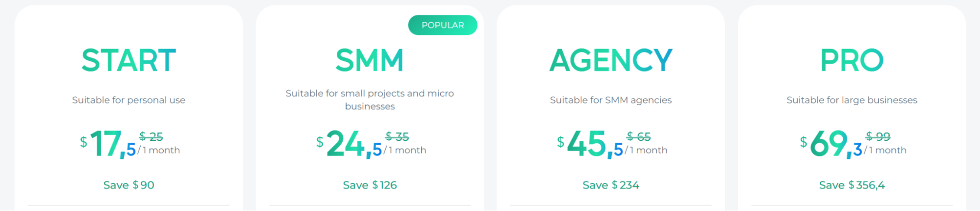Click the crossed-out $25 old price
Screen dimensions: 980x211
point(151,136)
